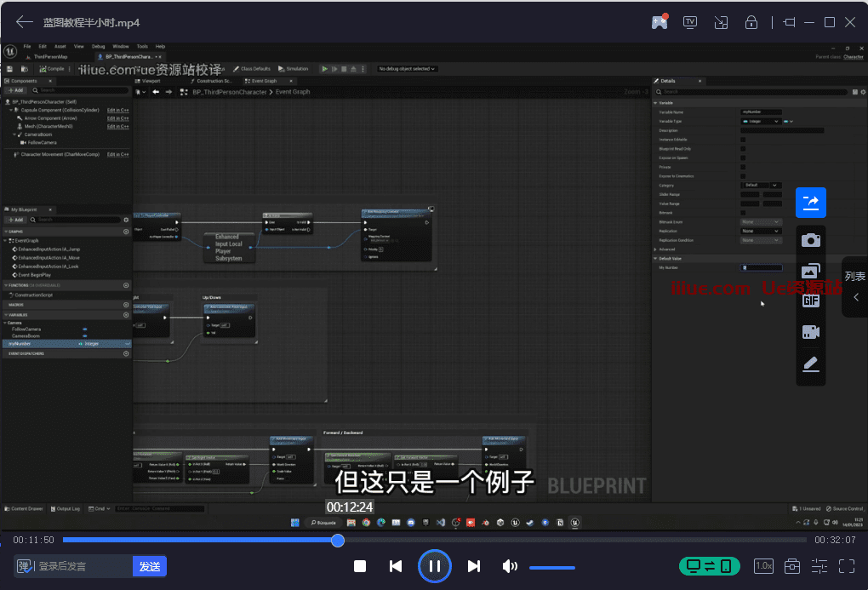Click the blue share button on side toolbar

click(x=810, y=202)
